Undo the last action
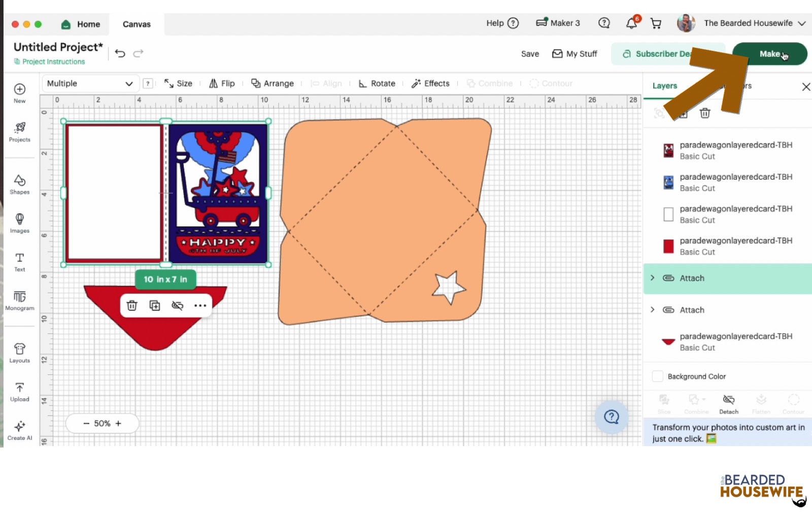The image size is (812, 516). coord(120,53)
